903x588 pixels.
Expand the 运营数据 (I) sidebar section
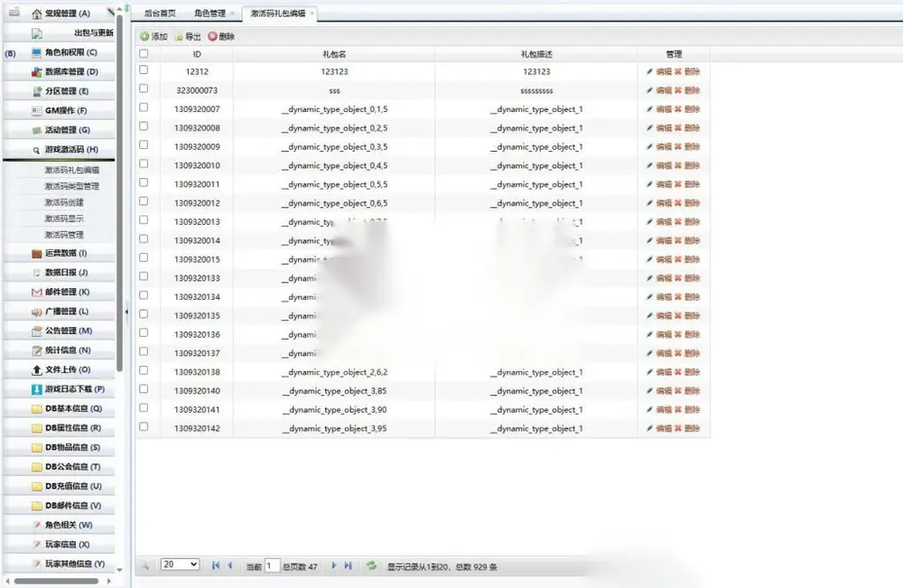(60, 254)
